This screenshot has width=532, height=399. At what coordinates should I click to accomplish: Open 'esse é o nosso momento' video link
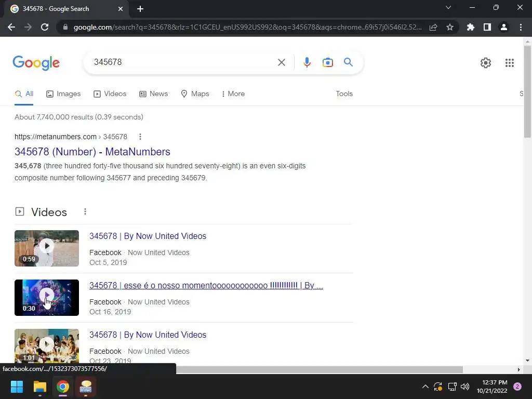point(206,286)
